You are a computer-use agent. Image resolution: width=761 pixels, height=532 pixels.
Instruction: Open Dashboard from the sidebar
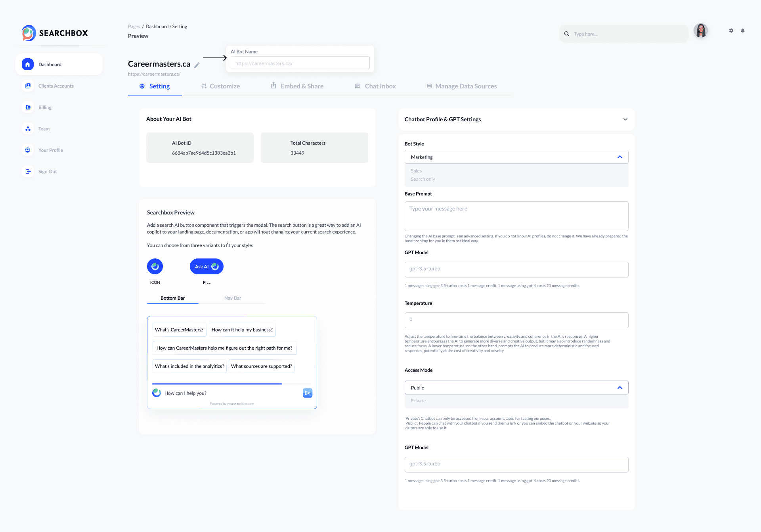pyautogui.click(x=59, y=64)
